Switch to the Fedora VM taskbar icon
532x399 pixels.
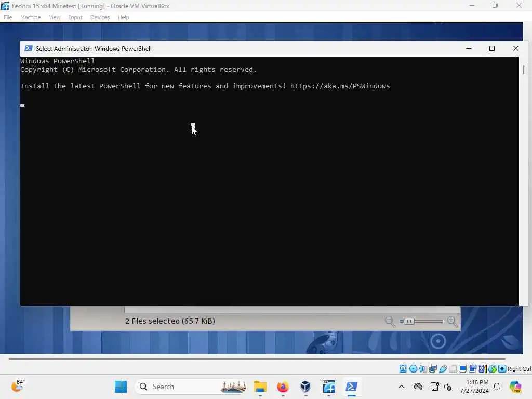(x=328, y=387)
